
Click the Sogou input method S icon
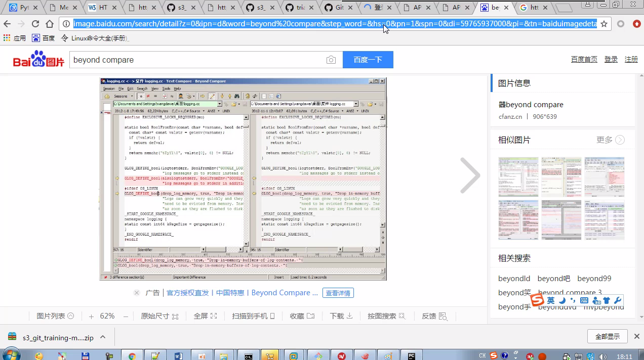click(x=538, y=300)
